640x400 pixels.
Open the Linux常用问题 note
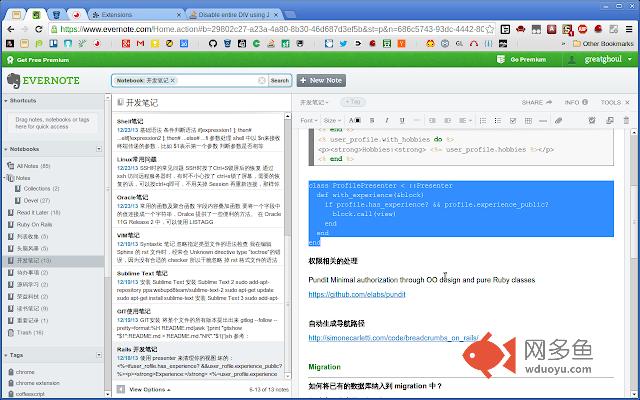199,171
